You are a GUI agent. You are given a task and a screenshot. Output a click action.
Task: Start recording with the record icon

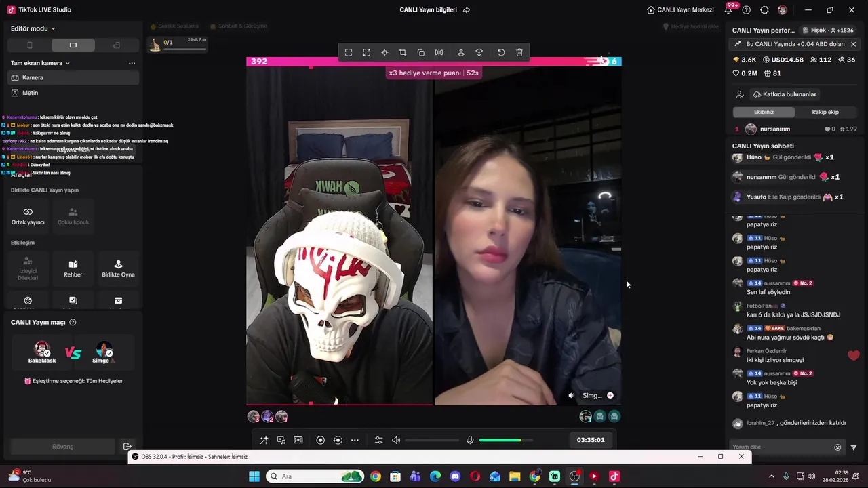[x=321, y=440]
